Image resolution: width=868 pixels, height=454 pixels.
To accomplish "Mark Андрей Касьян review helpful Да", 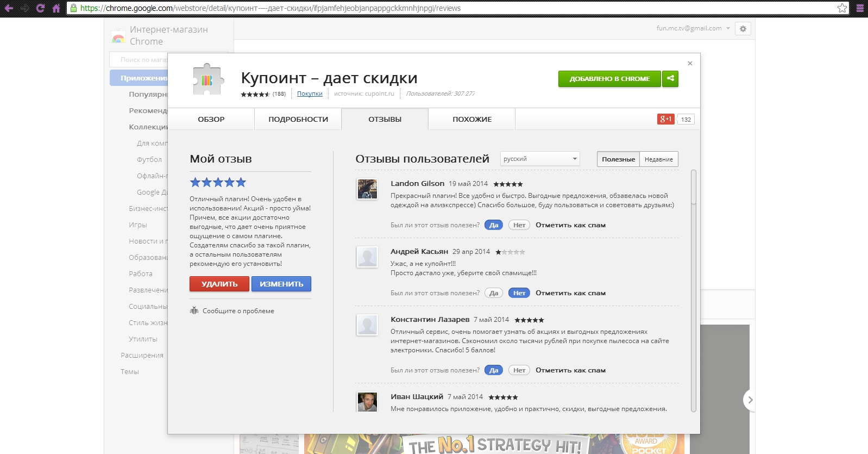I will coord(494,293).
